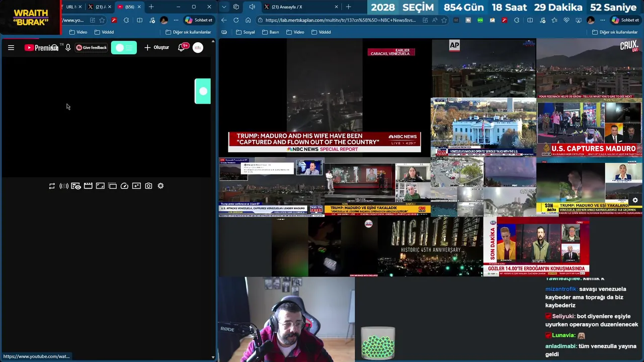Bookmark page star in left browser
Viewport: 644px width, 362px height.
102,20
